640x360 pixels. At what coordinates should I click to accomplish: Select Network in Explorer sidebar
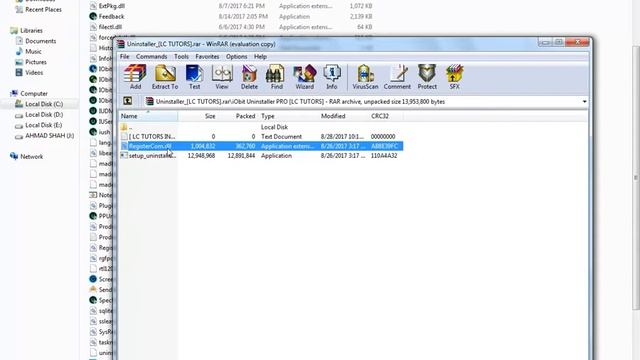click(31, 157)
